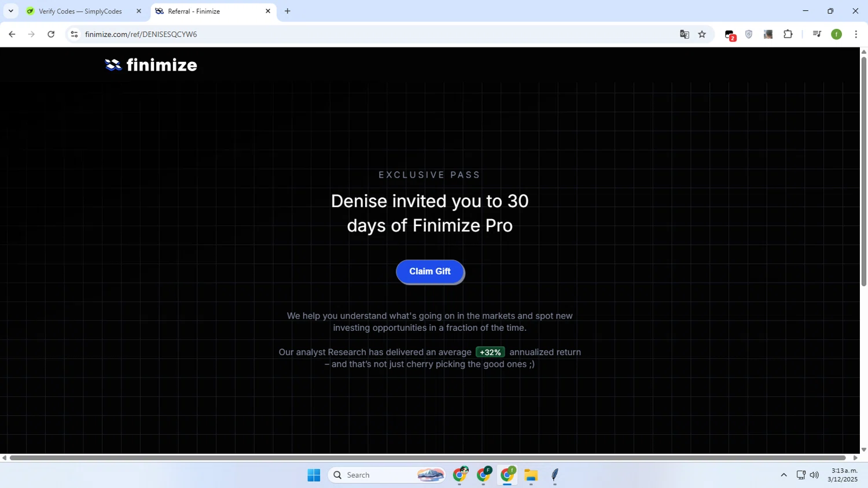Click scroll down arrow on vertical scrollbar

click(x=863, y=450)
